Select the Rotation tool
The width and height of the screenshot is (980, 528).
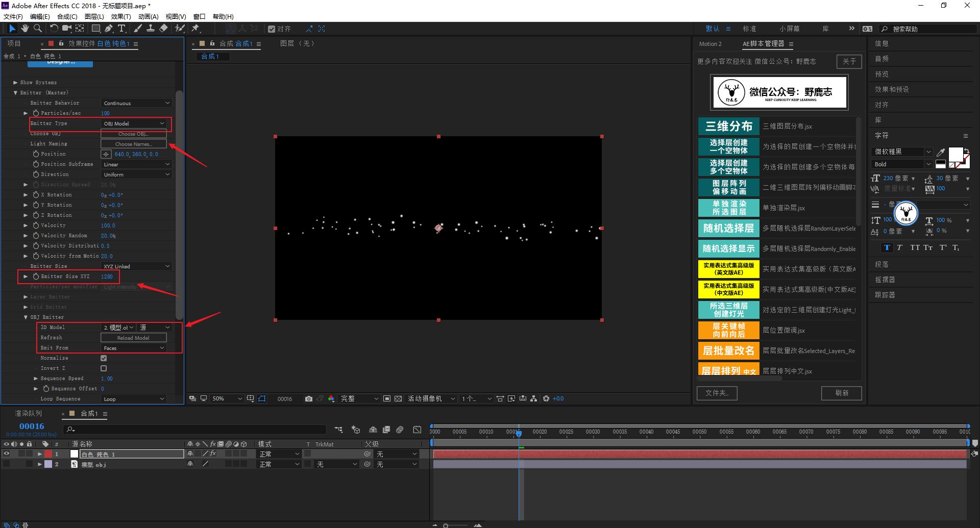pos(54,29)
